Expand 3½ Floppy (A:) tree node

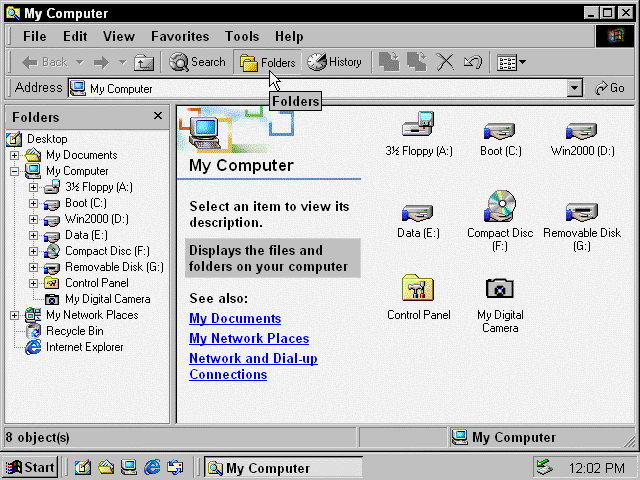(x=33, y=187)
